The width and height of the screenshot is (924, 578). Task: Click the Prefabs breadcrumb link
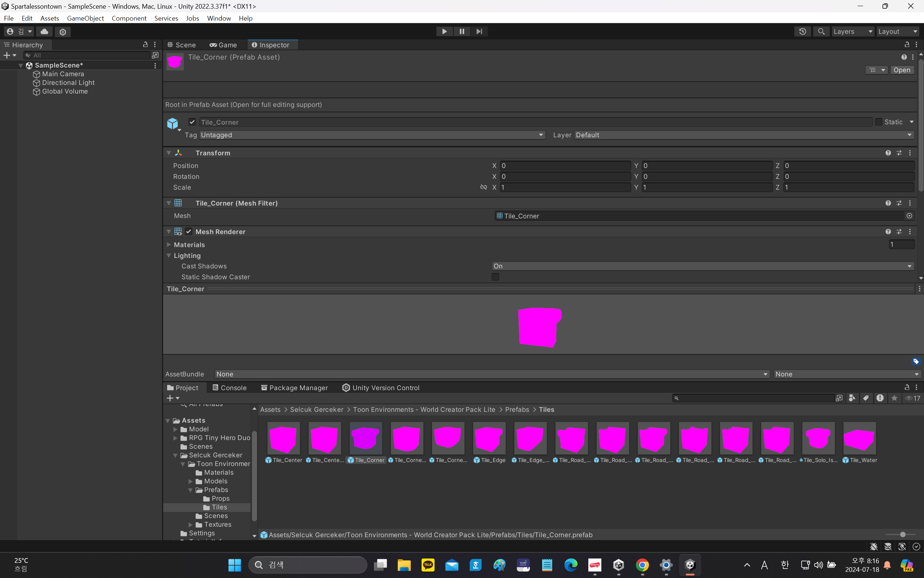[517, 409]
